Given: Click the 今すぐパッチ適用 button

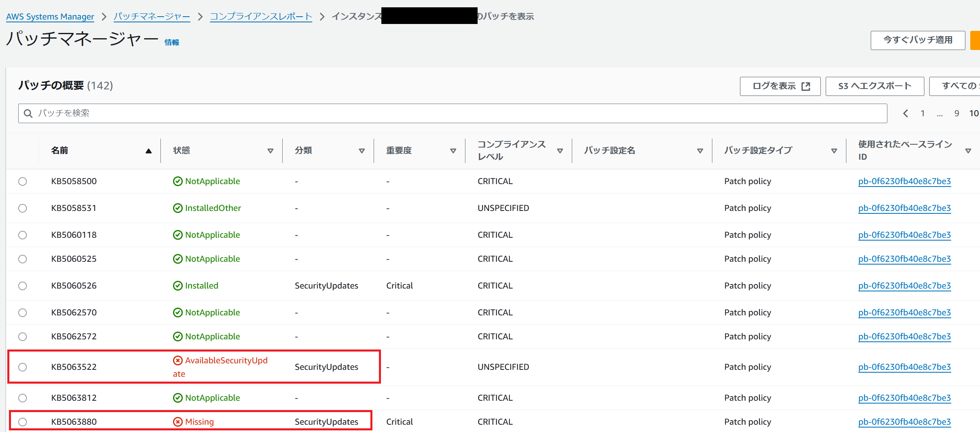Looking at the screenshot, I should coord(917,40).
